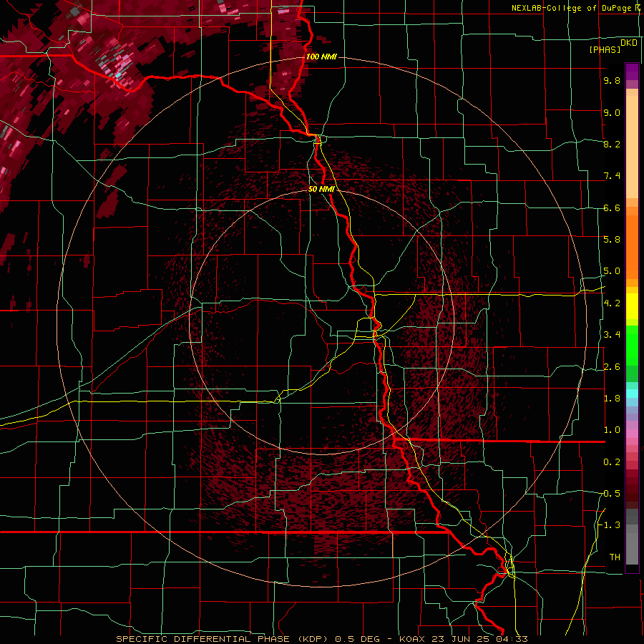Pick the yellow segment of the color bar
Screen dimensions: 644x644
tap(632, 306)
